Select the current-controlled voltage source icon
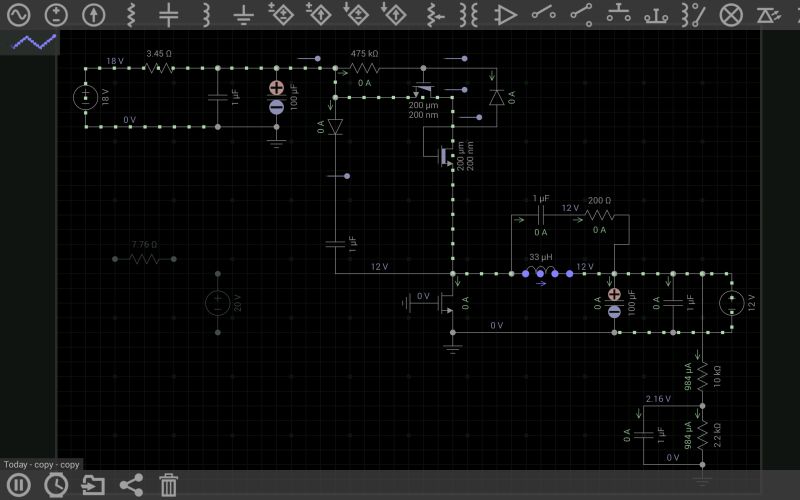The image size is (800, 500). pos(356,14)
